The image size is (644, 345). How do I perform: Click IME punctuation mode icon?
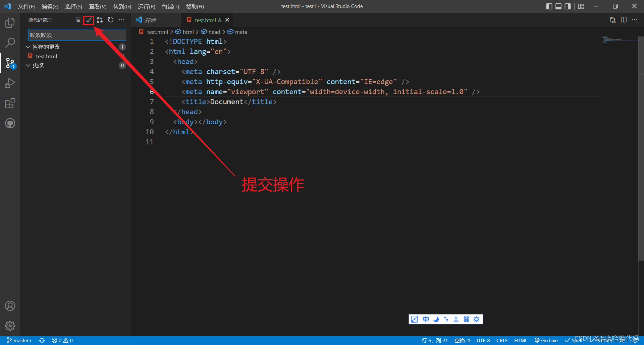coord(446,319)
